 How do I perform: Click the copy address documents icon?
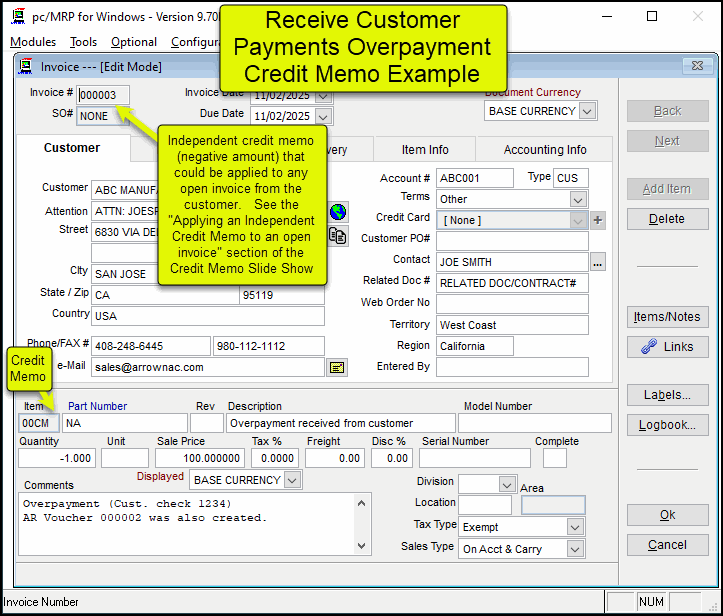[338, 236]
